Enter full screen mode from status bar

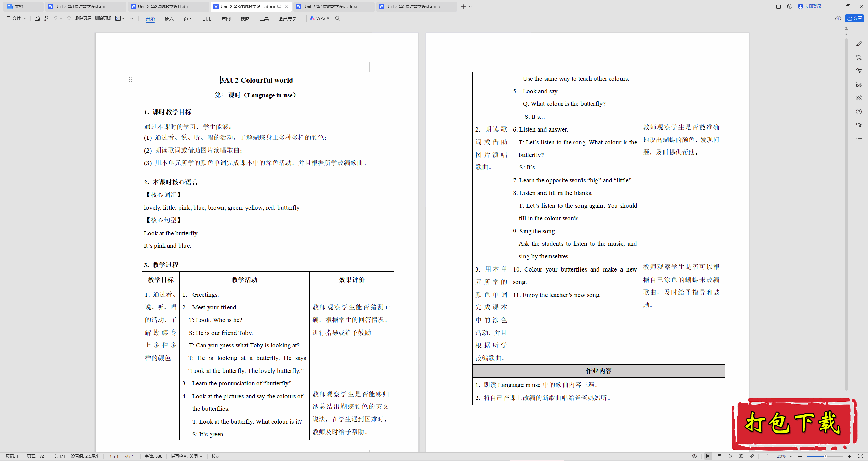(860, 456)
